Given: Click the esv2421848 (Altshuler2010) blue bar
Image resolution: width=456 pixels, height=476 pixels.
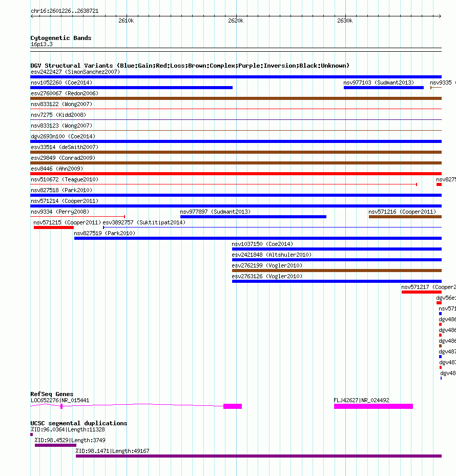Looking at the screenshot, I should [x=337, y=260].
